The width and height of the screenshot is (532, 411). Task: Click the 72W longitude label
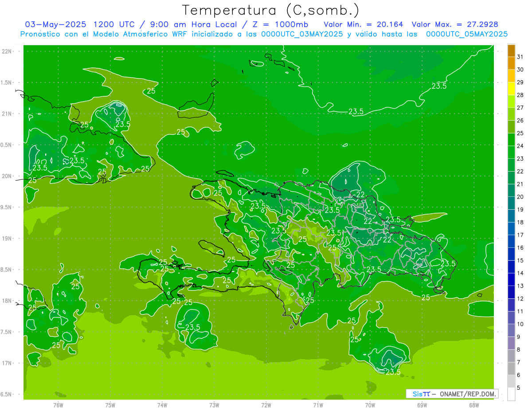(x=266, y=405)
